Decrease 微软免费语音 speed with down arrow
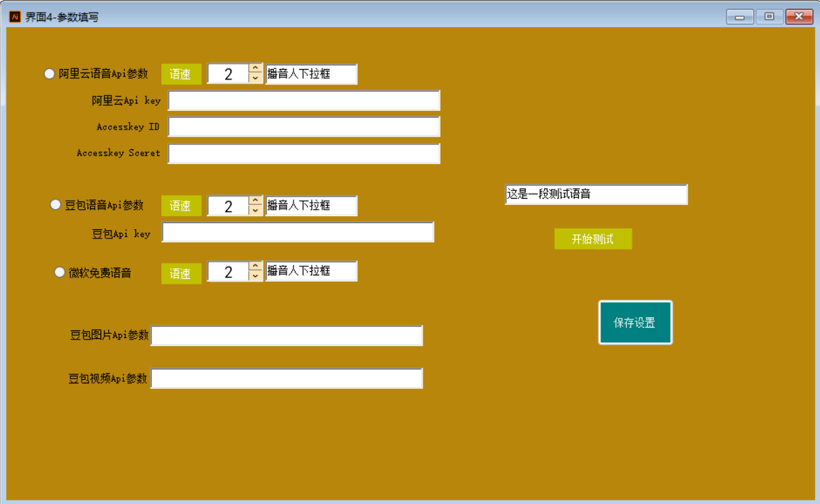This screenshot has height=504, width=820. coord(255,277)
